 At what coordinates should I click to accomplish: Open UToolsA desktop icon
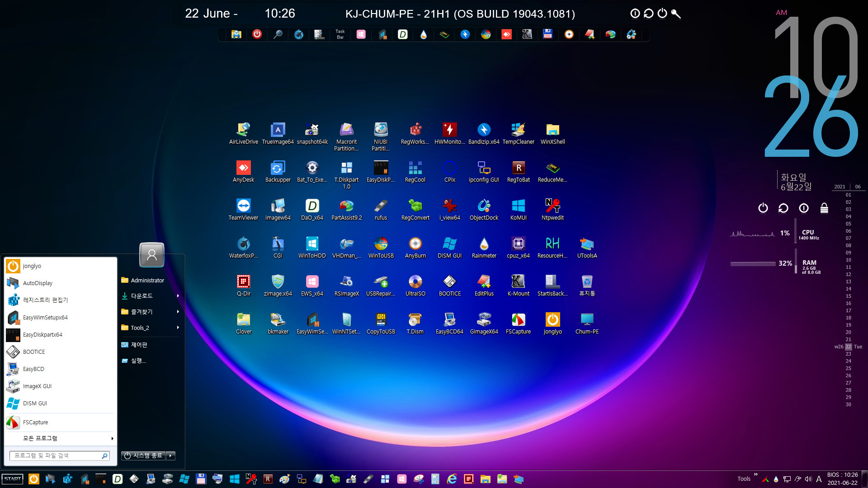coord(587,248)
